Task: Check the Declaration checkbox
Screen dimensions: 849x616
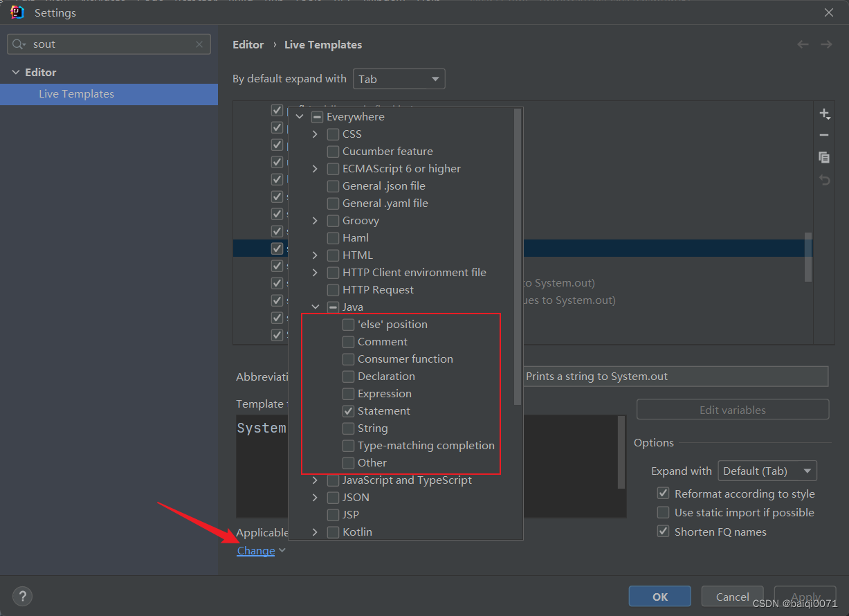Action: click(x=348, y=377)
